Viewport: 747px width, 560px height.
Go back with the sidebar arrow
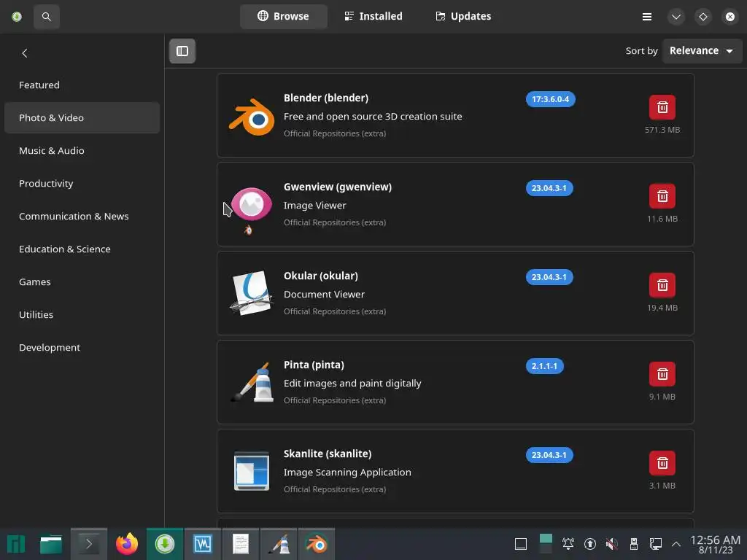pyautogui.click(x=25, y=53)
